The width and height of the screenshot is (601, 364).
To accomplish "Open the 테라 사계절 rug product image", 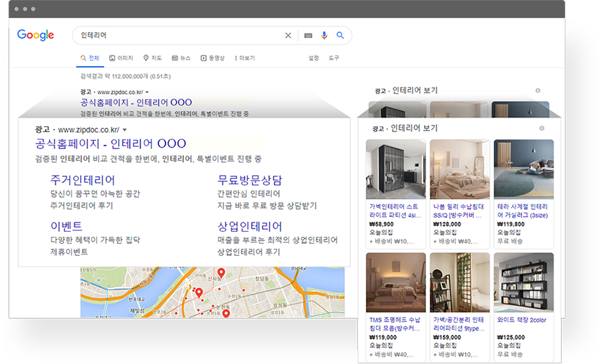I will (x=524, y=169).
